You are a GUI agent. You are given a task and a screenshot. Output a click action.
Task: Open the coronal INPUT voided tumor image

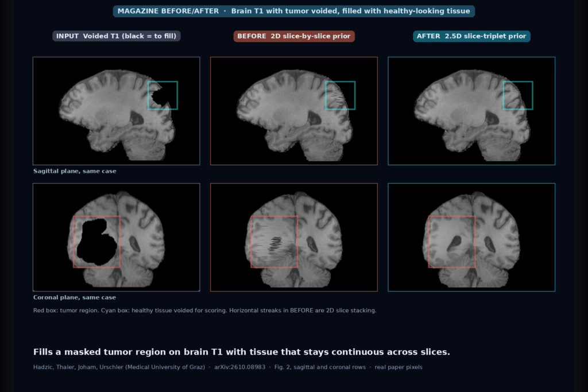point(116,237)
